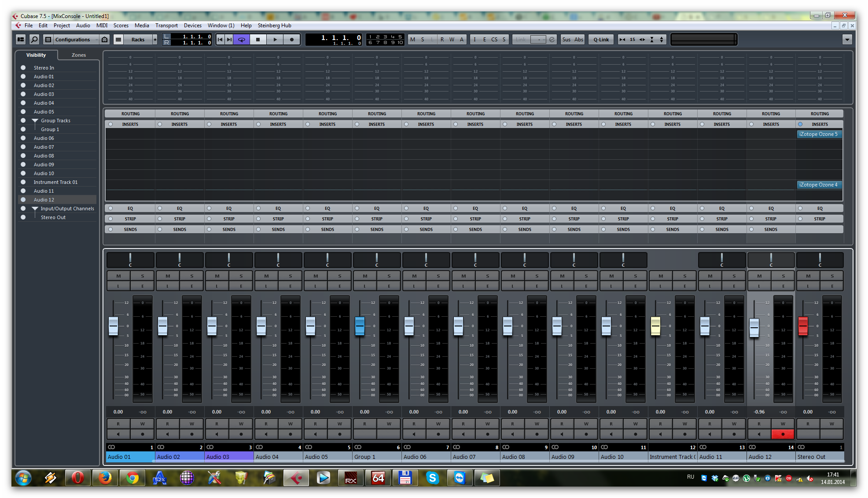Switch to the Zones tab

click(78, 55)
